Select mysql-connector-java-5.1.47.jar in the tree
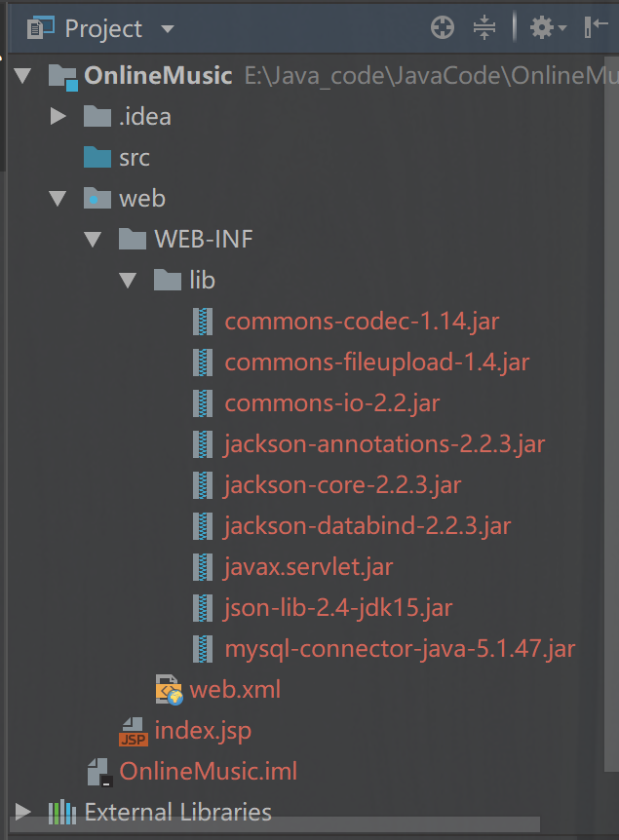619x840 pixels. [x=400, y=648]
